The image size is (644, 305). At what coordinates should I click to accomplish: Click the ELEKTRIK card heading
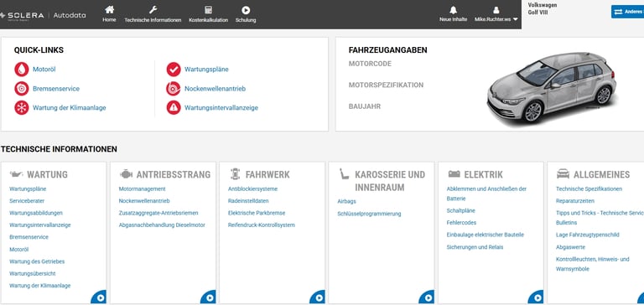(483, 174)
